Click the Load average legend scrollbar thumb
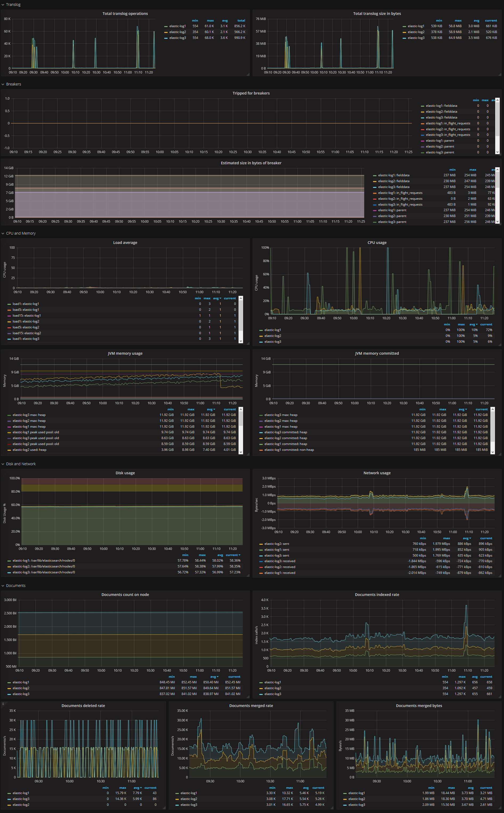 [x=241, y=315]
